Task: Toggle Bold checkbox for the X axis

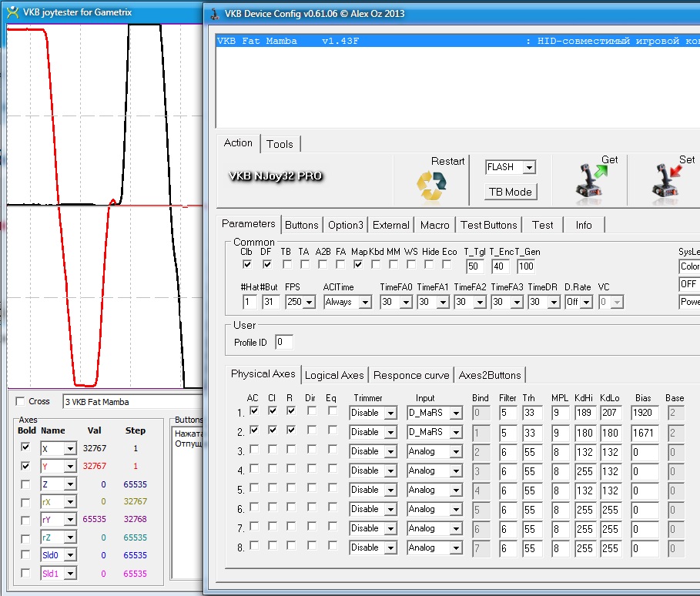Action: point(25,447)
